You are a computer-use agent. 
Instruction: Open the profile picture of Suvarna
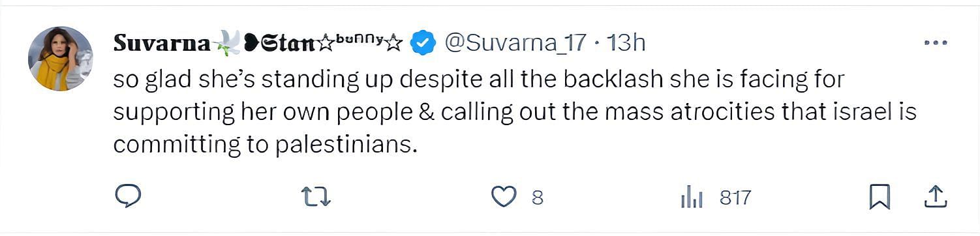click(60, 59)
